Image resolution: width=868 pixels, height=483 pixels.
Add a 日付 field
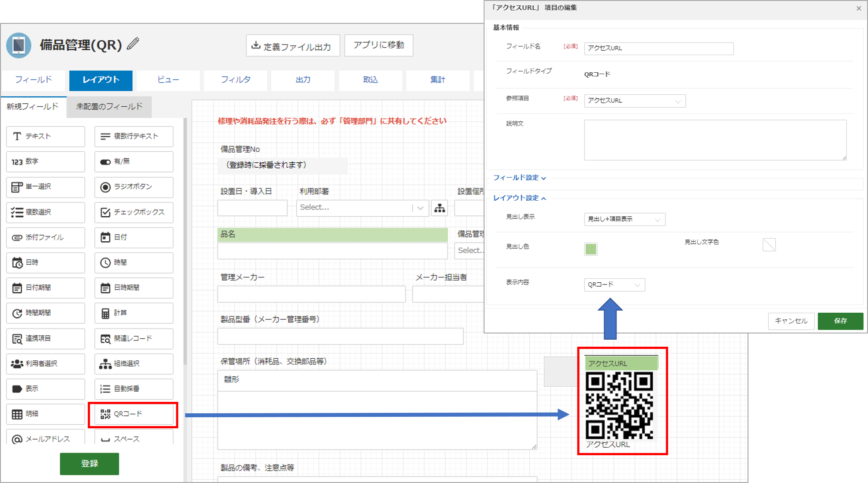pyautogui.click(x=134, y=237)
